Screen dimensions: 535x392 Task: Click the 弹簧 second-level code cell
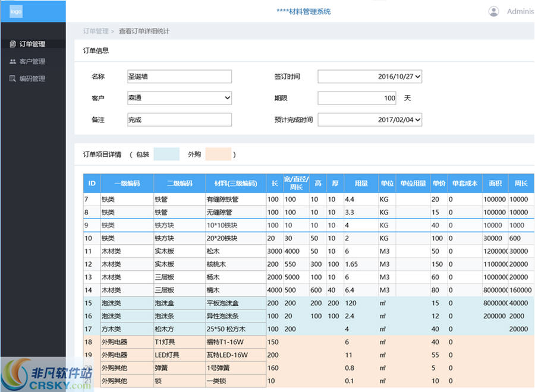pos(180,368)
